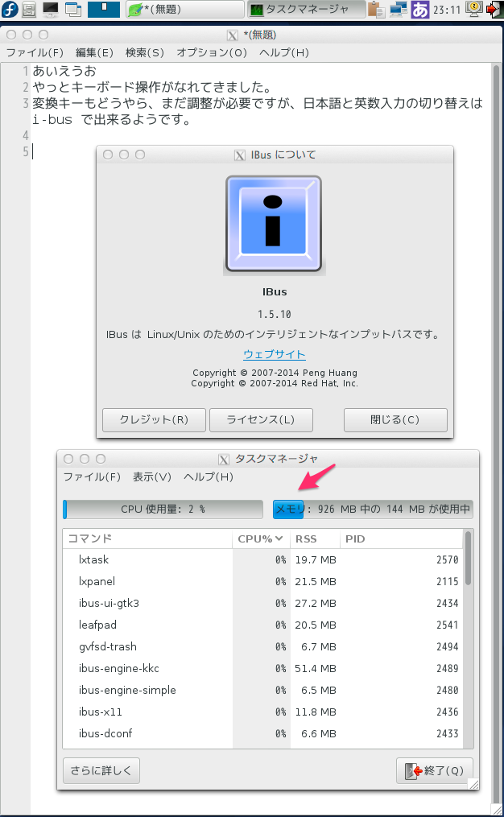Viewport: 504px width, 817px height.
Task: Select the ibus-dconf process row
Action: (262, 733)
